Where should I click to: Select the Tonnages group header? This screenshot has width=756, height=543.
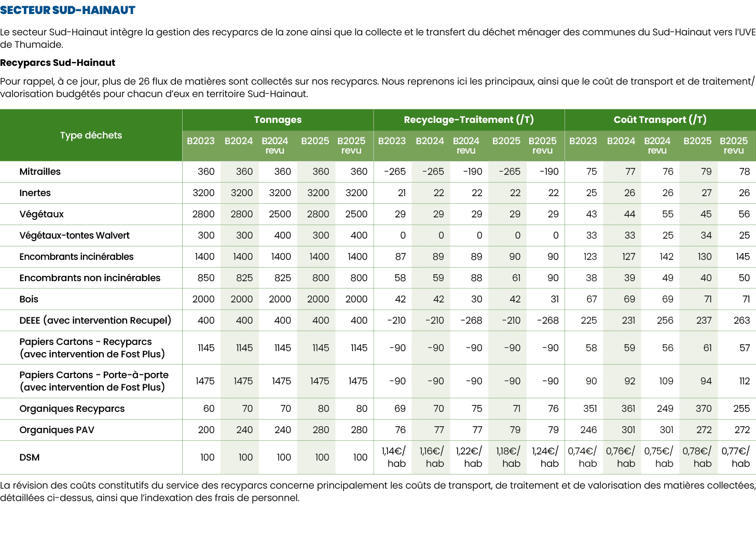tap(278, 120)
